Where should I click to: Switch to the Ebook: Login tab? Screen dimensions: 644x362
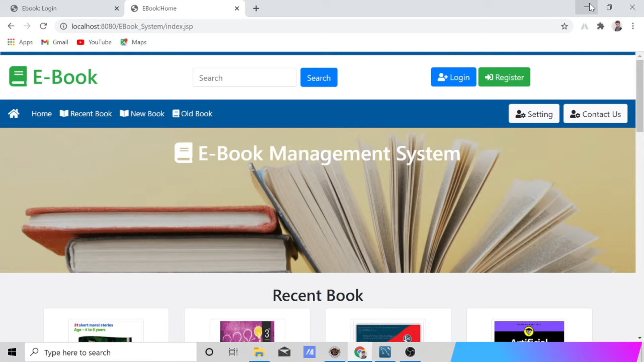tap(60, 8)
